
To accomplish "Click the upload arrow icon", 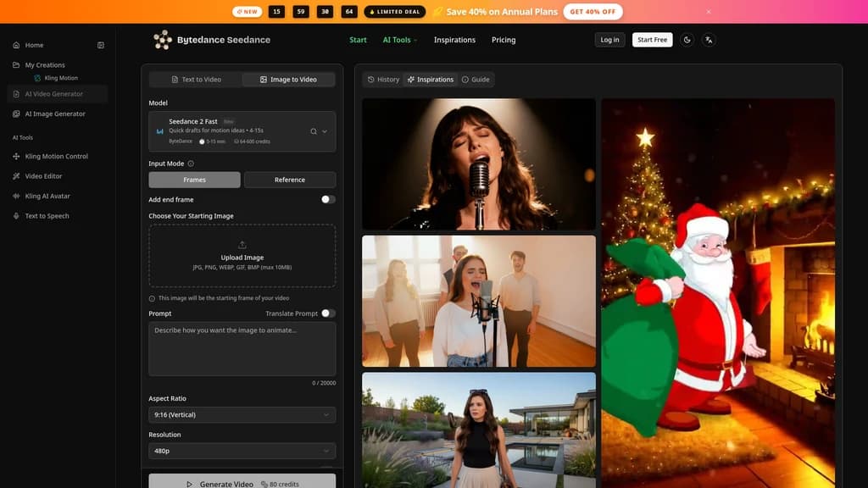I will pyautogui.click(x=242, y=245).
